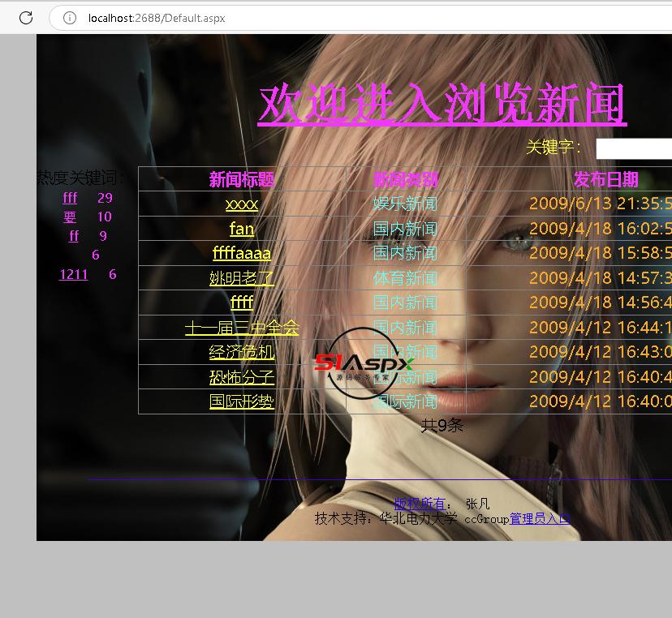Open the news article 姚明老了
Screen dimensions: 672x618
click(x=242, y=278)
